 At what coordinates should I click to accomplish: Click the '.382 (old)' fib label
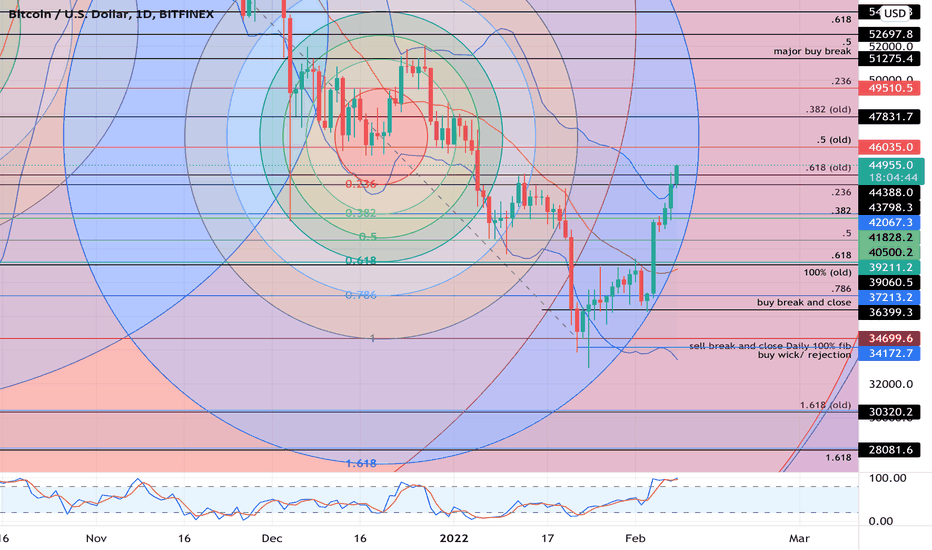[x=828, y=109]
